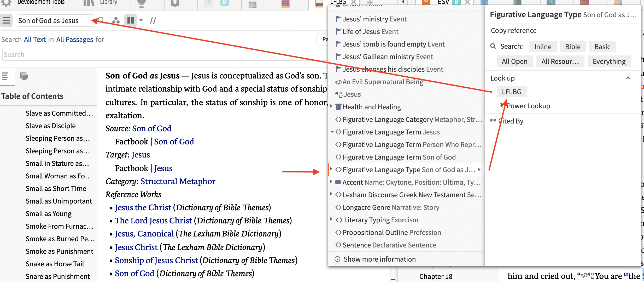
Task: Click the info icon for Show more information
Action: pos(337,259)
